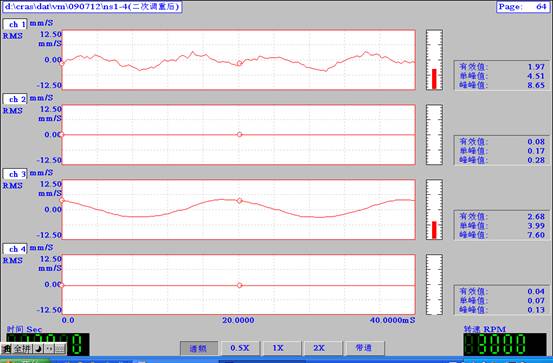Click the ch 3 cursor marker at 20 ms
Image resolution: width=553 pixels, height=363 pixels.
239,201
